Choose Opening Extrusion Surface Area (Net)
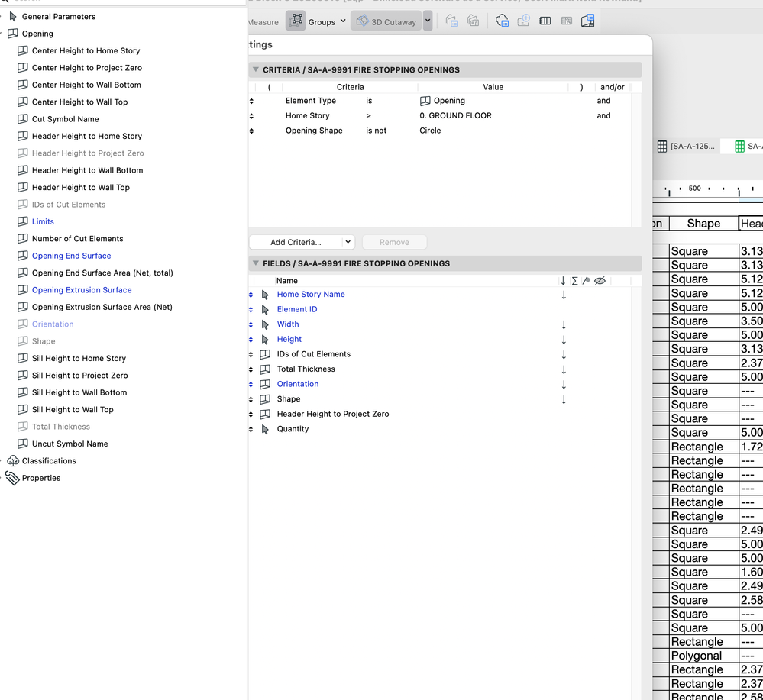This screenshot has width=763, height=700. point(102,307)
